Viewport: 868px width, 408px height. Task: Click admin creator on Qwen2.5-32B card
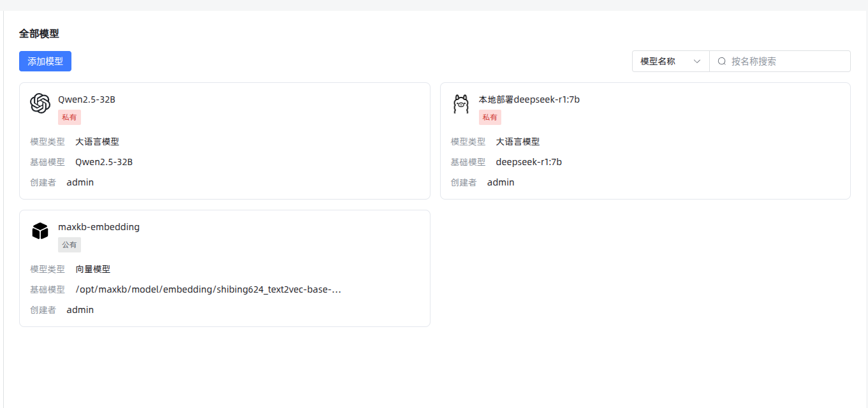[80, 182]
